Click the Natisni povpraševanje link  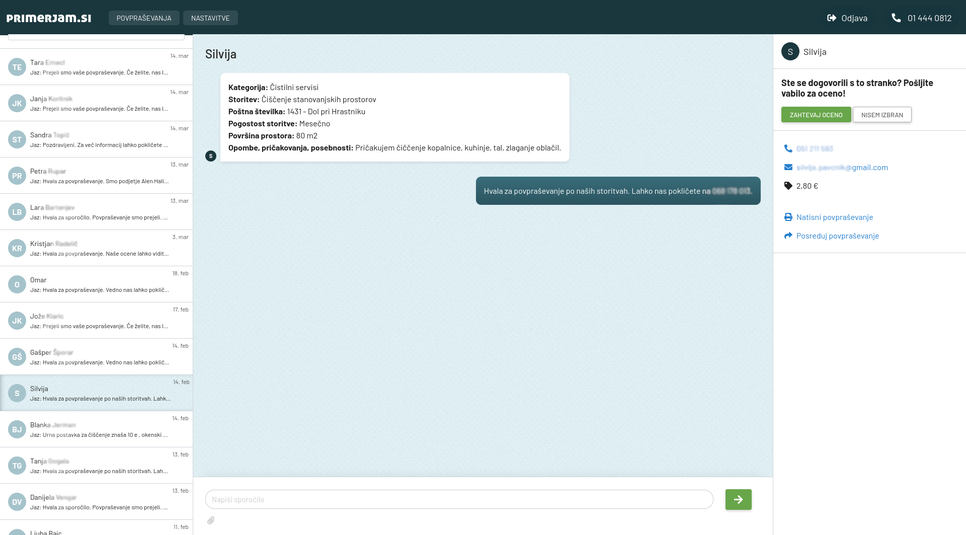click(834, 217)
